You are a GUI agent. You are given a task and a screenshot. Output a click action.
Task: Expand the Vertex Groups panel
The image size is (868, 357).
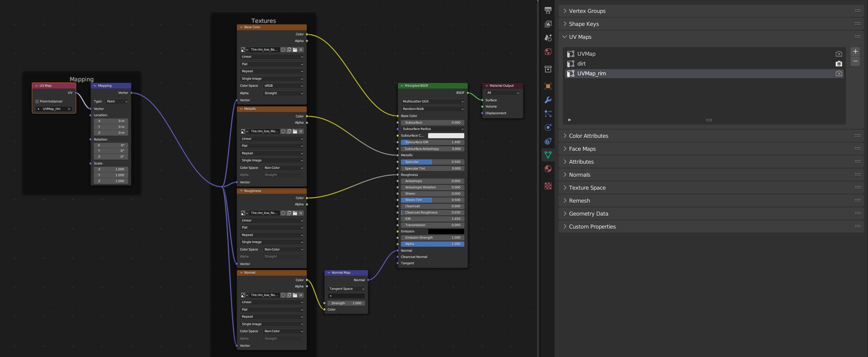pyautogui.click(x=587, y=11)
